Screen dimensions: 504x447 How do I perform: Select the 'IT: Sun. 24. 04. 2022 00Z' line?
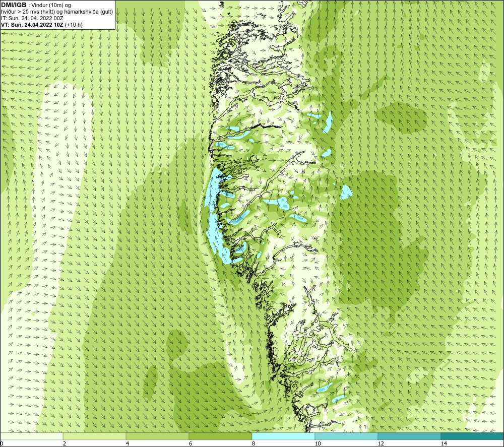pyautogui.click(x=32, y=18)
